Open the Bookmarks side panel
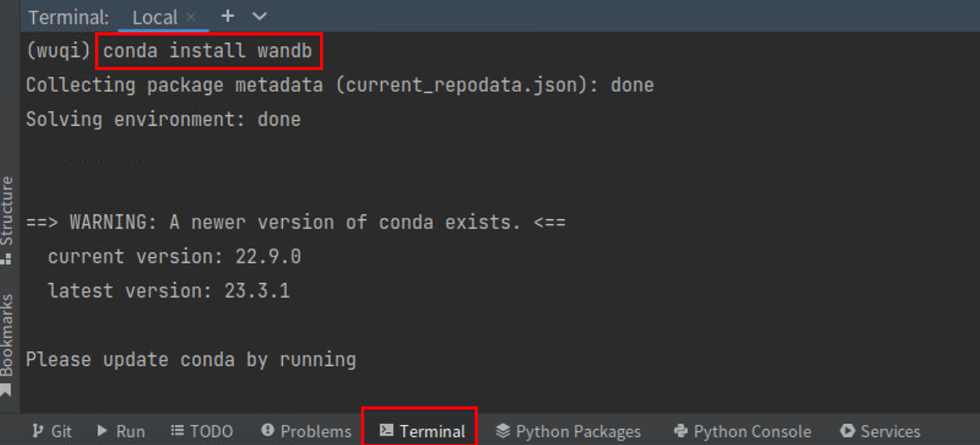The width and height of the screenshot is (980, 445). [x=7, y=337]
